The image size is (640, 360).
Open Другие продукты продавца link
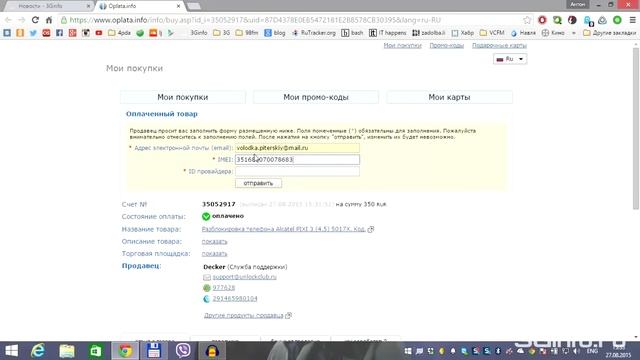pos(243,316)
